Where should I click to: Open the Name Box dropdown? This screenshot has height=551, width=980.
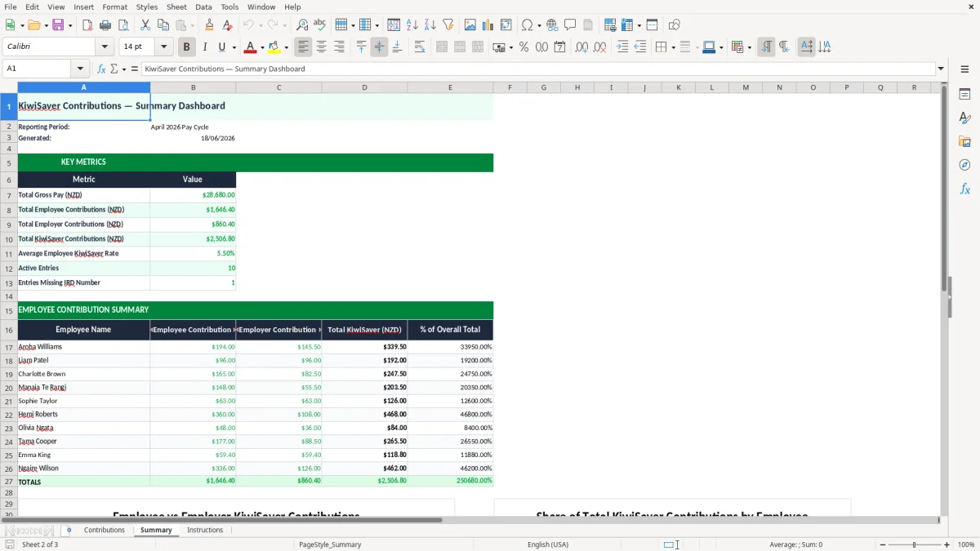click(x=80, y=69)
